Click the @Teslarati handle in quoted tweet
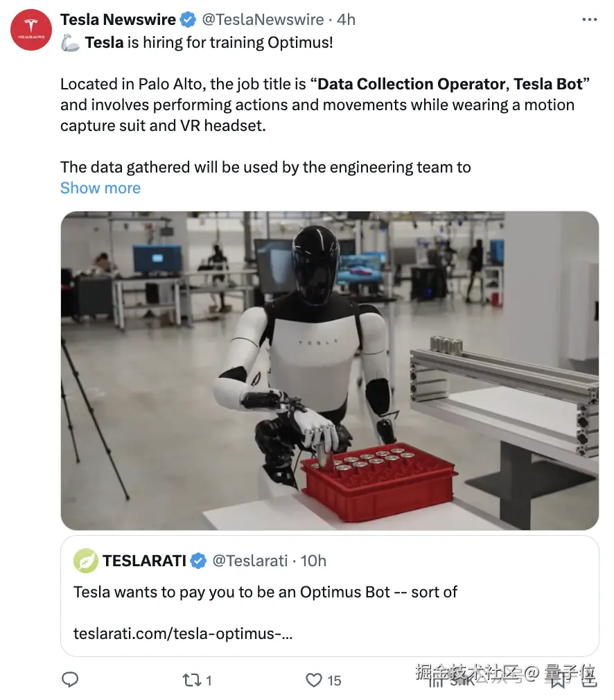The image size is (614, 700). point(250,561)
